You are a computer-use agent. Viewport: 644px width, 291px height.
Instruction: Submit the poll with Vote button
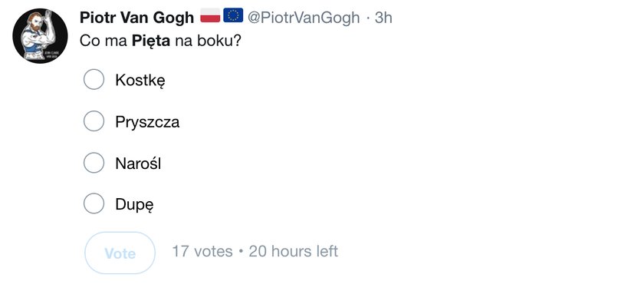tap(120, 253)
